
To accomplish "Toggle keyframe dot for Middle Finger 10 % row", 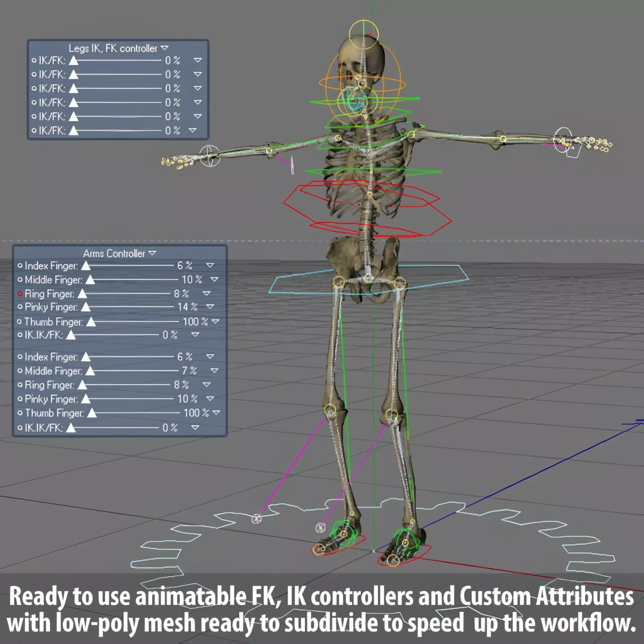I will (20, 279).
